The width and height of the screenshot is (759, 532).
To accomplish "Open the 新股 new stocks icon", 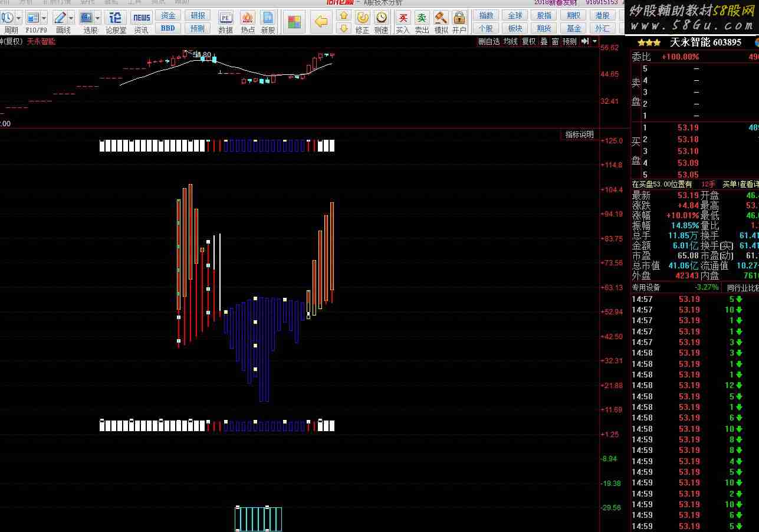I will pos(268,22).
